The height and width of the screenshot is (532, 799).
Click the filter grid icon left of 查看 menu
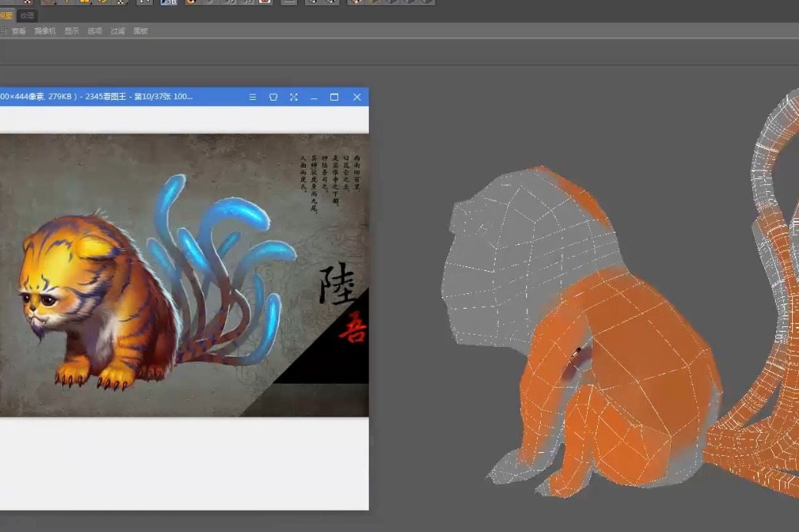point(5,31)
